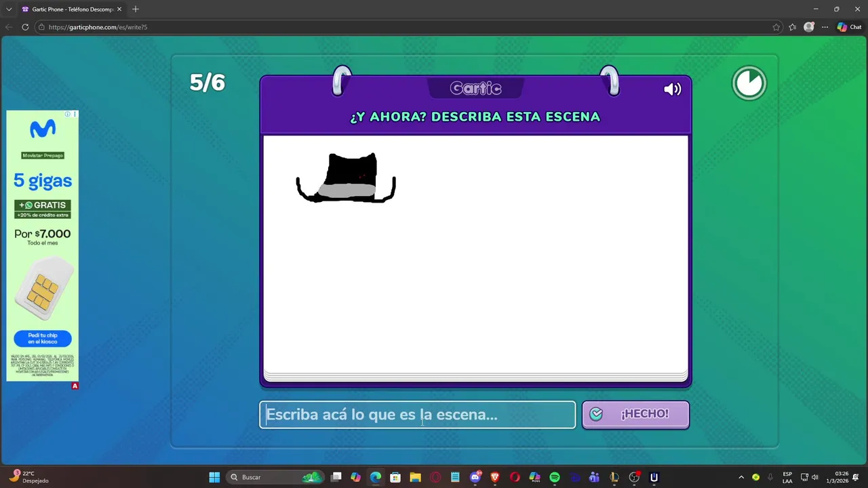The image size is (868, 488).
Task: Open Microsoft 365 app on the taskbar
Action: [534, 477]
